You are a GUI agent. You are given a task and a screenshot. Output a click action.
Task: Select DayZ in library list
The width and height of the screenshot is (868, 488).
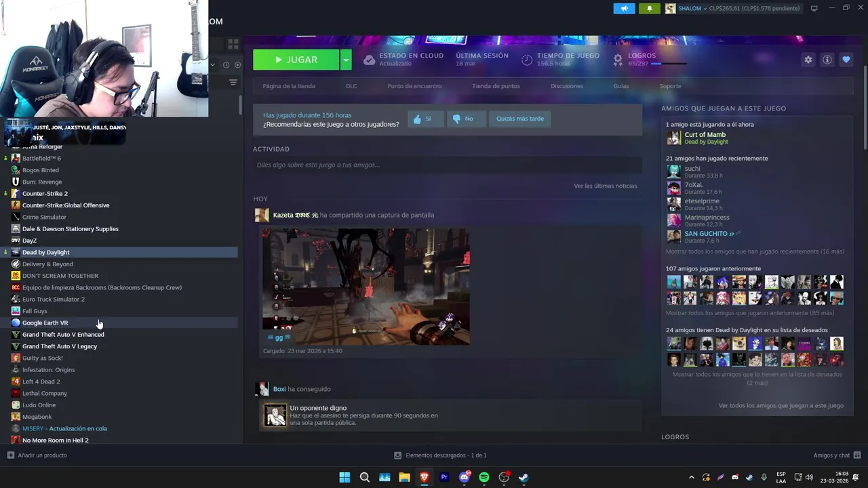119,241
